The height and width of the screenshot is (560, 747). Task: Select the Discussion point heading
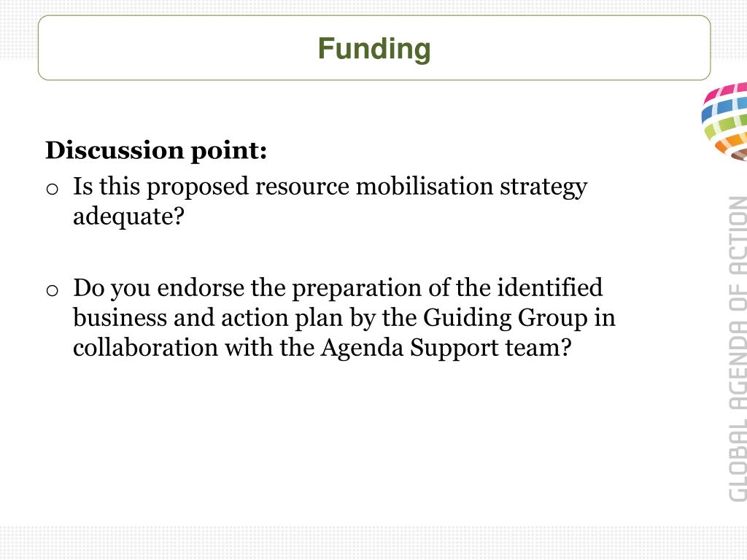coord(156,150)
